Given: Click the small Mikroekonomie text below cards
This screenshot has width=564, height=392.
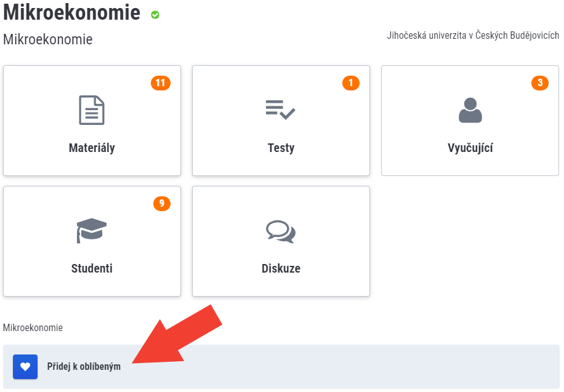Looking at the screenshot, I should 33,328.
